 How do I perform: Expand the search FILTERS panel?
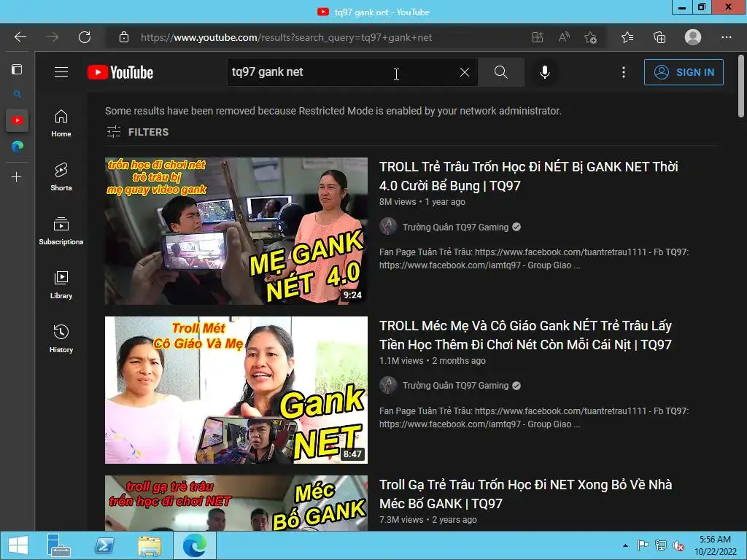pyautogui.click(x=137, y=132)
